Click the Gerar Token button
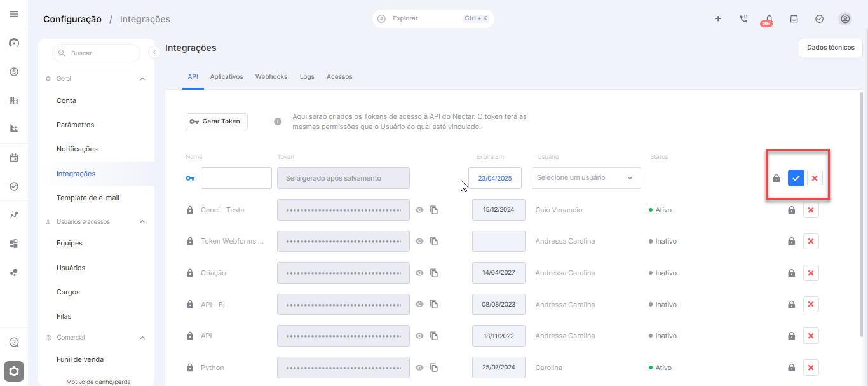Viewport: 868px width, 386px height. 216,121
